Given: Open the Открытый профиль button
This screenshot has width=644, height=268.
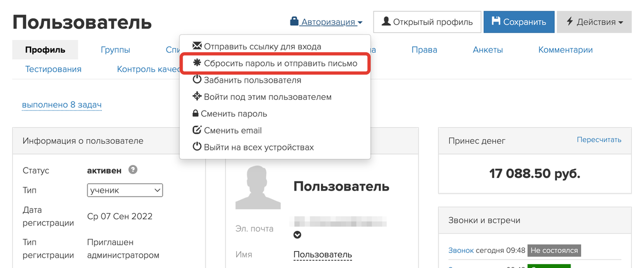Looking at the screenshot, I should coord(427,22).
